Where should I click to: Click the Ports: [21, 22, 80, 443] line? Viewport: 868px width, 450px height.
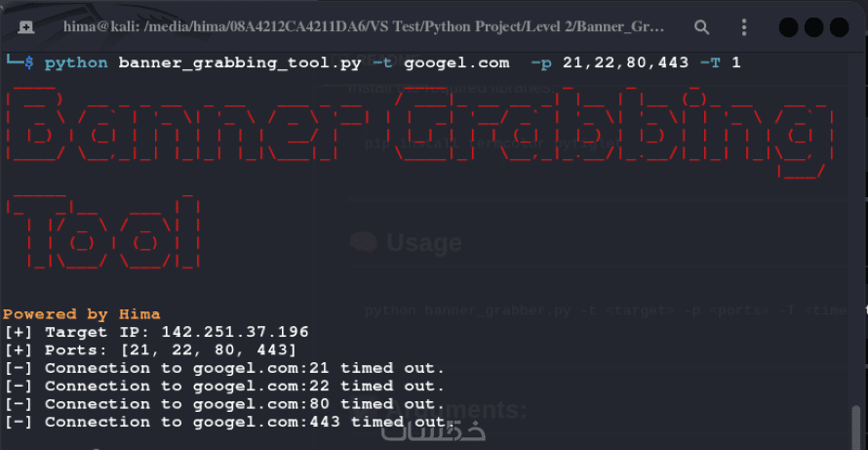tap(151, 350)
